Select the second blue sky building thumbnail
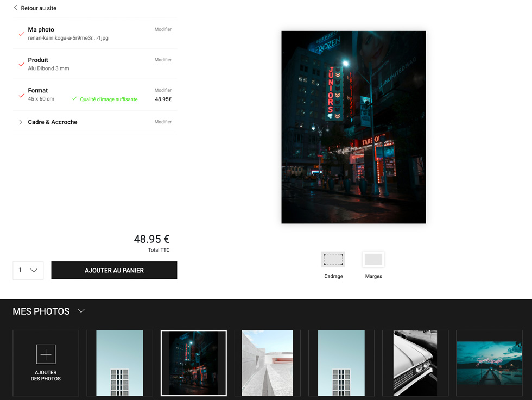532x400 pixels. (341, 363)
